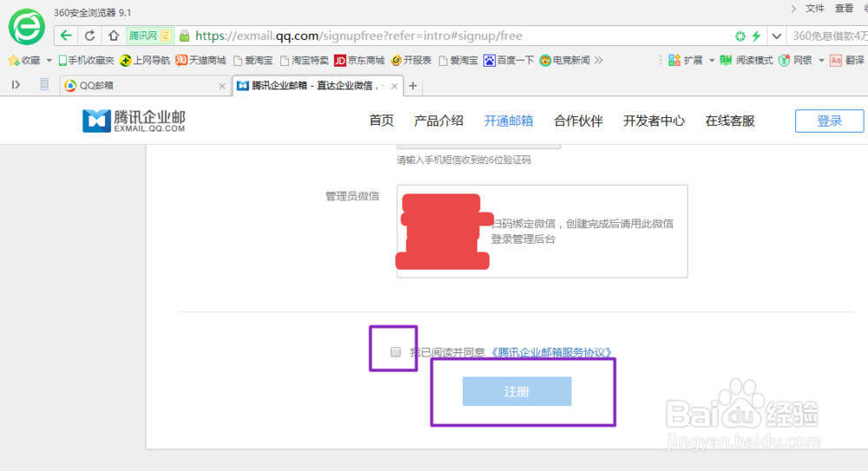Image resolution: width=868 pixels, height=471 pixels.
Task: Open 百度一下 bookmark
Action: pos(509,61)
